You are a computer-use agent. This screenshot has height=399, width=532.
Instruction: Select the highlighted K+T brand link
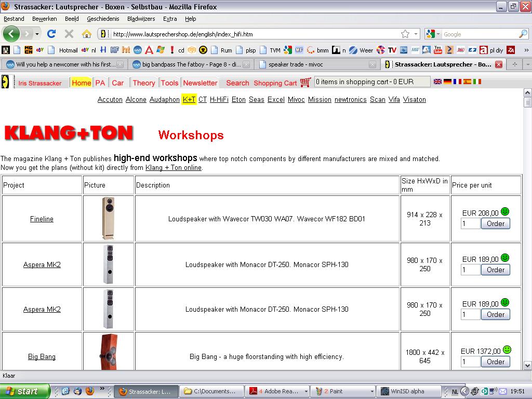189,99
